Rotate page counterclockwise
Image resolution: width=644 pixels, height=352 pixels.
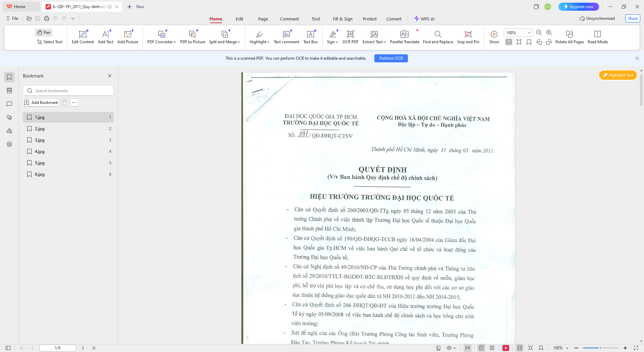click(539, 42)
